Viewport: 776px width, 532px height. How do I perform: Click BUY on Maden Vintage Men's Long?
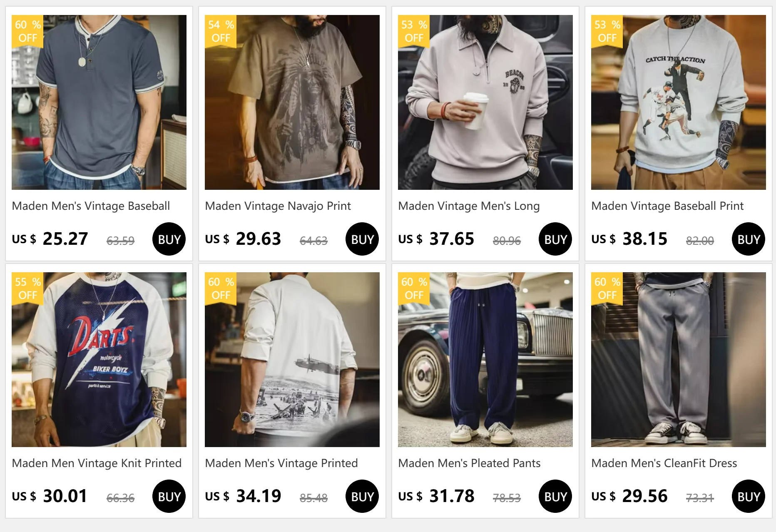555,239
